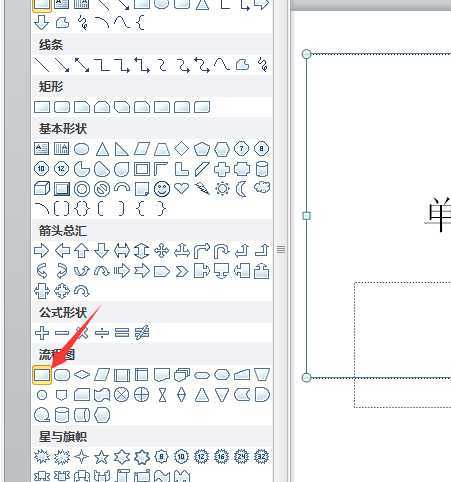Pick the Freeform shape in 线条 row

[242, 65]
